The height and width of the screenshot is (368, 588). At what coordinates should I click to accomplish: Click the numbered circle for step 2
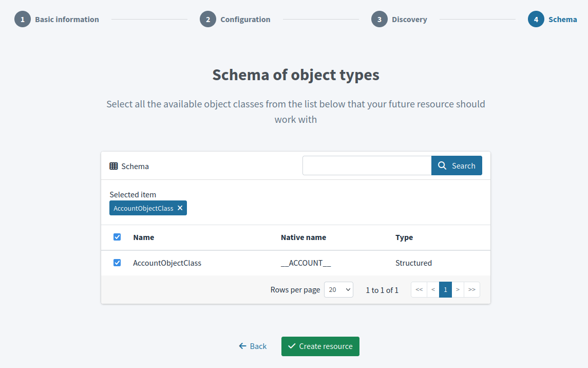pyautogui.click(x=207, y=19)
